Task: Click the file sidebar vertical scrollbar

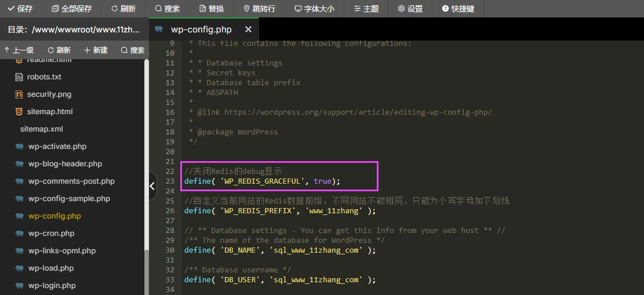Action: click(x=146, y=177)
